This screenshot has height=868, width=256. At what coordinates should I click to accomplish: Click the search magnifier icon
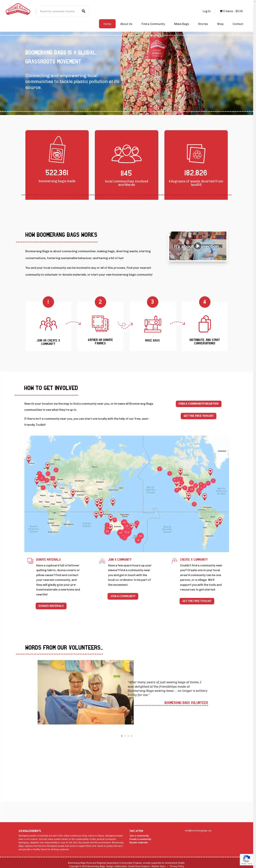(x=83, y=11)
